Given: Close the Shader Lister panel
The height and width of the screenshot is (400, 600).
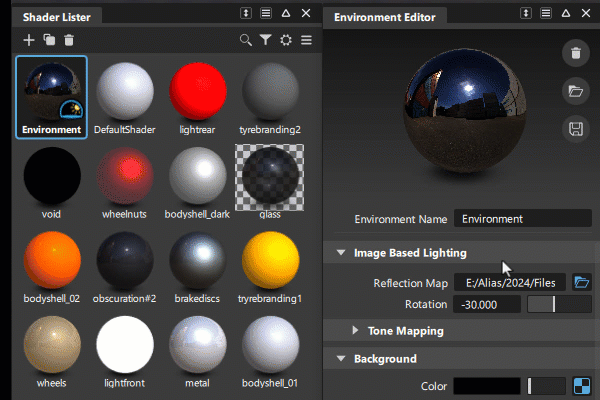Looking at the screenshot, I should (306, 13).
